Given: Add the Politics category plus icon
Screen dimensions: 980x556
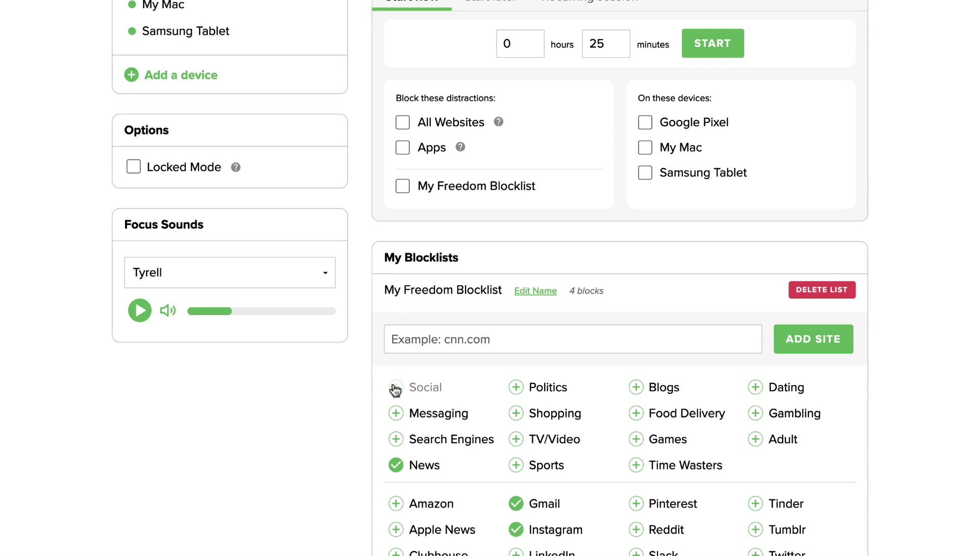Looking at the screenshot, I should click(x=516, y=387).
